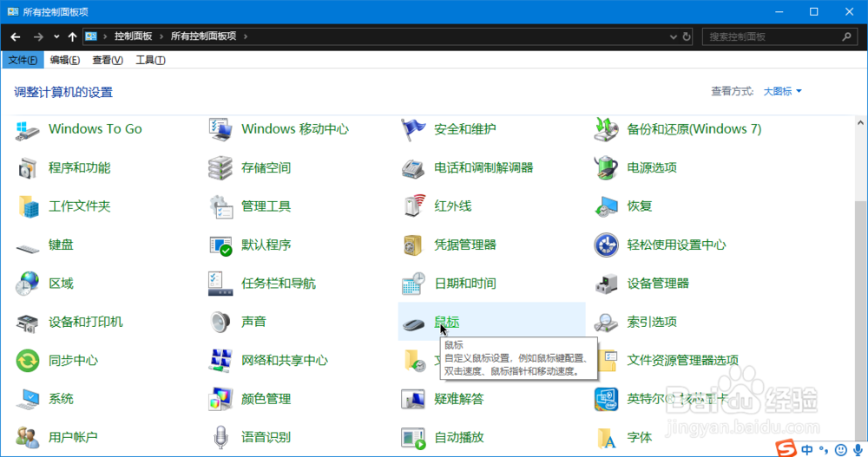Screen dimensions: 868x457
Task: Open 区域 globe icon
Action: 27,284
